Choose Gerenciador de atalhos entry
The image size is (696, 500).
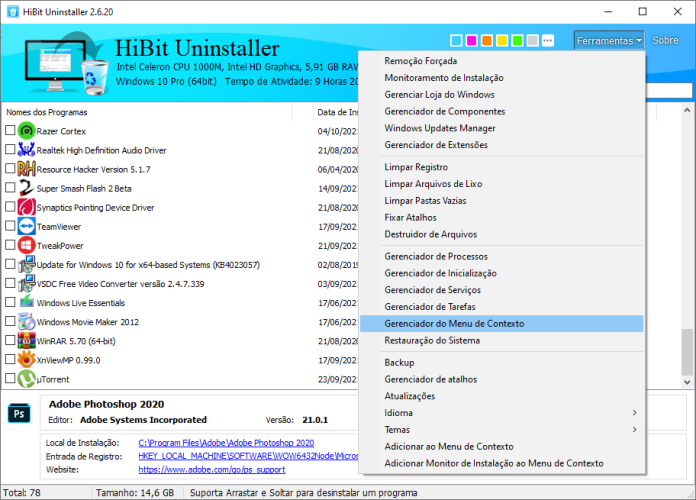[x=502, y=379]
